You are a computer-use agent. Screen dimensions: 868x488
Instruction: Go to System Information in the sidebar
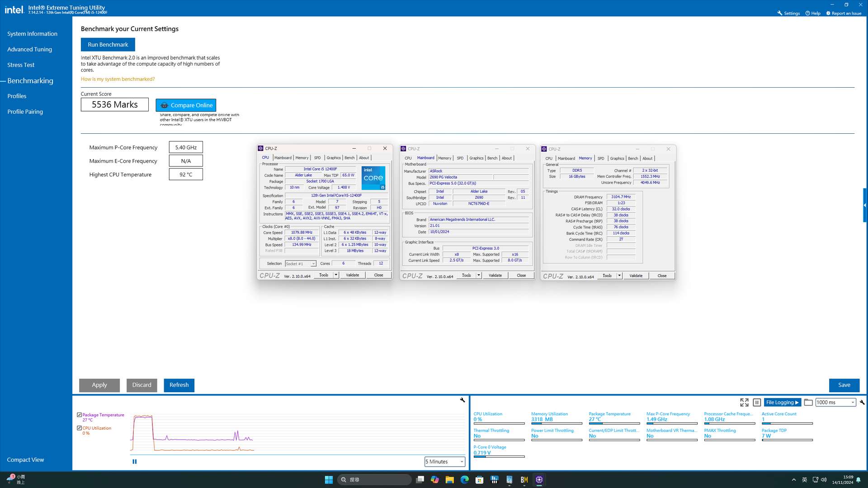click(x=32, y=34)
